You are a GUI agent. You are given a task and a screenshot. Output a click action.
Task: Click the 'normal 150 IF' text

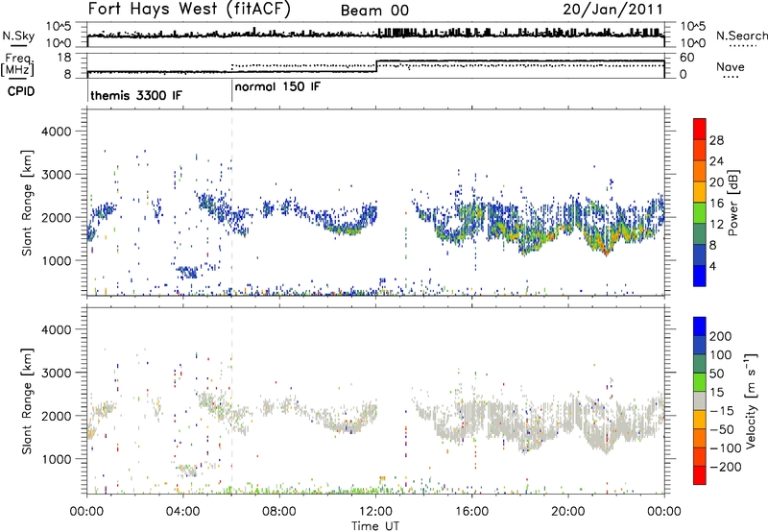(x=277, y=86)
